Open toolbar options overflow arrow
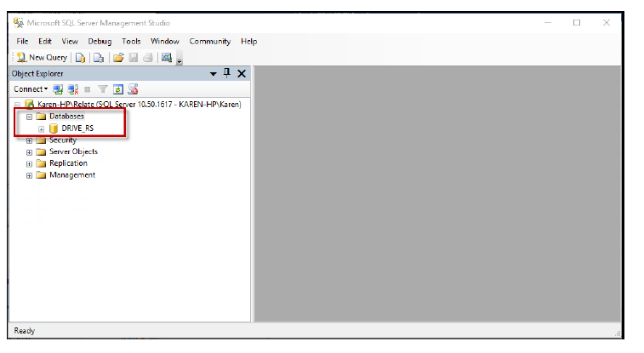The width and height of the screenshot is (644, 353). 180,60
